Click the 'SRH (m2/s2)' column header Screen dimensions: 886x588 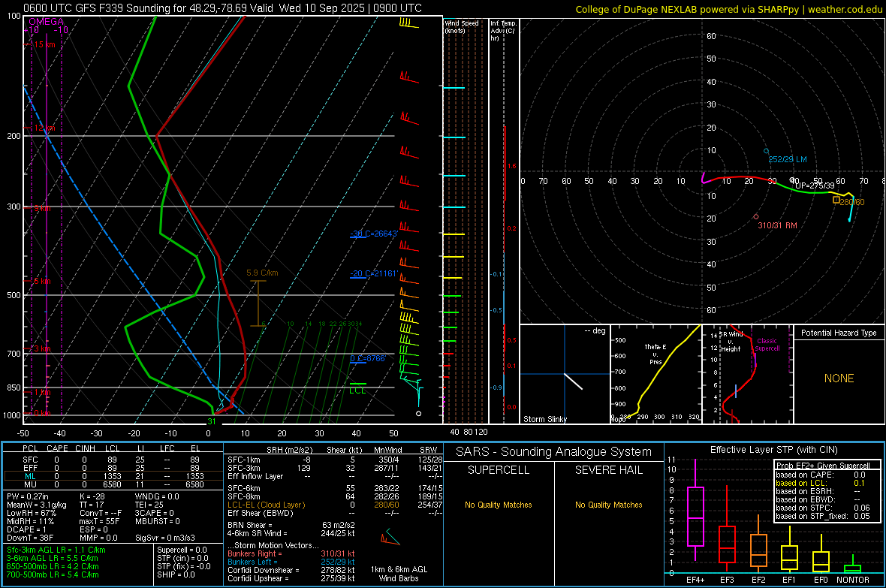click(289, 450)
